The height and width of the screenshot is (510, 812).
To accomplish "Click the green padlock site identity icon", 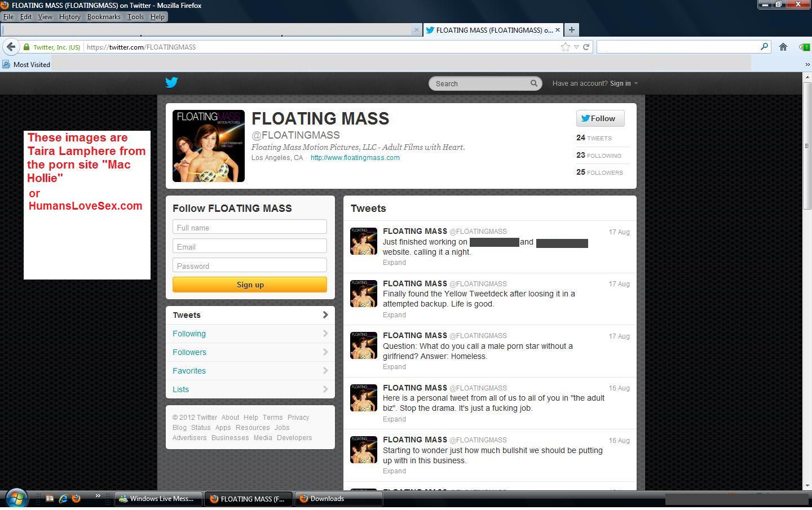I will point(26,47).
